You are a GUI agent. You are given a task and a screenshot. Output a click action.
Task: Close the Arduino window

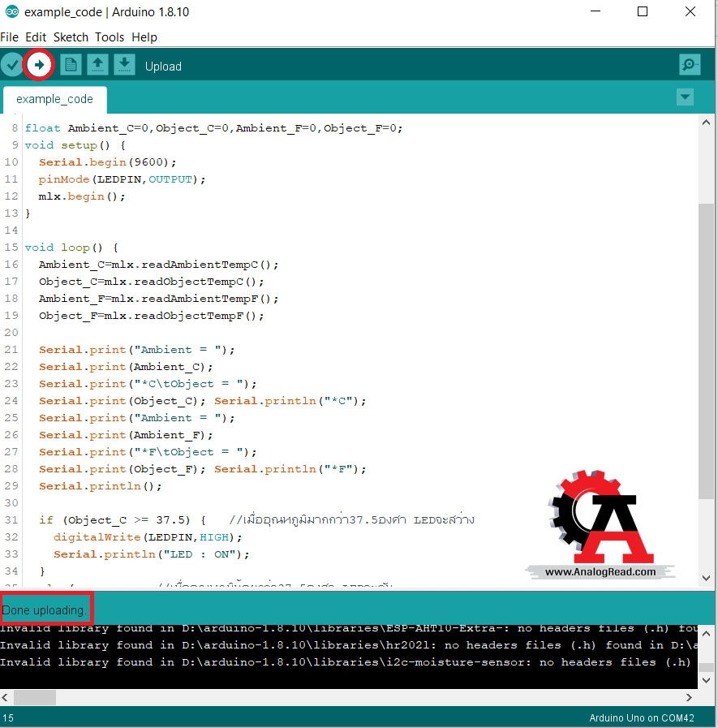[x=690, y=11]
